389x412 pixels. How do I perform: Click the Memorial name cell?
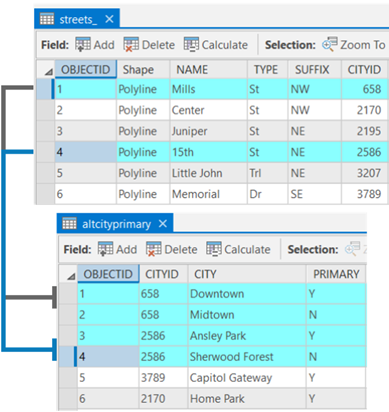click(209, 194)
